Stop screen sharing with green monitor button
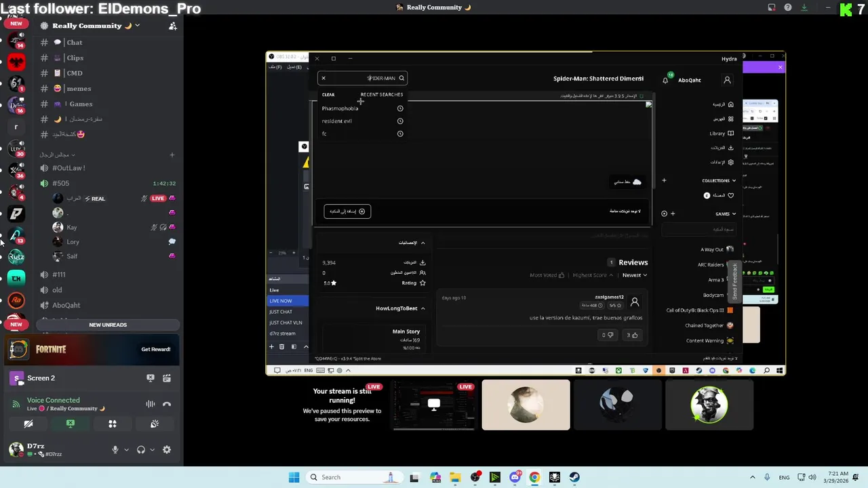Viewport: 868px width, 488px height. tap(71, 424)
